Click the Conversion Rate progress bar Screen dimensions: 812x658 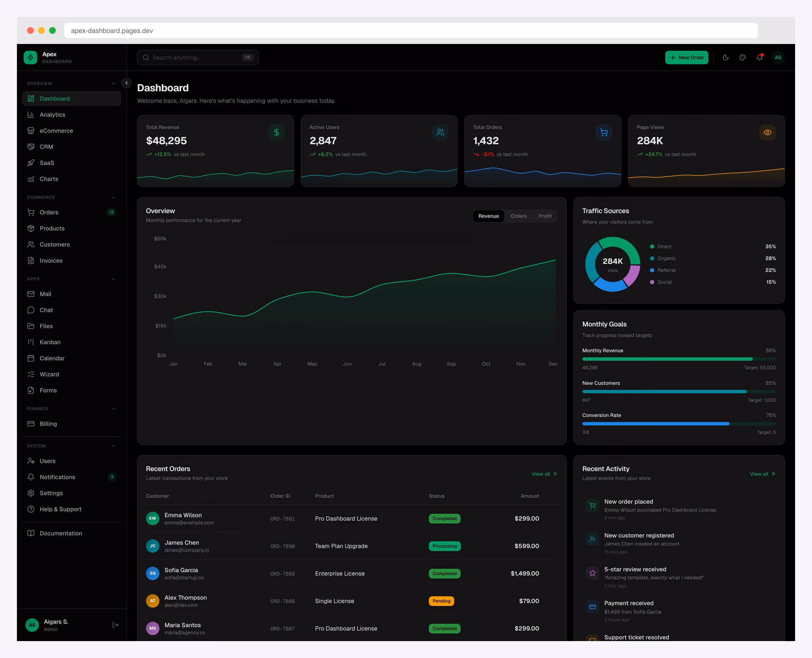679,424
